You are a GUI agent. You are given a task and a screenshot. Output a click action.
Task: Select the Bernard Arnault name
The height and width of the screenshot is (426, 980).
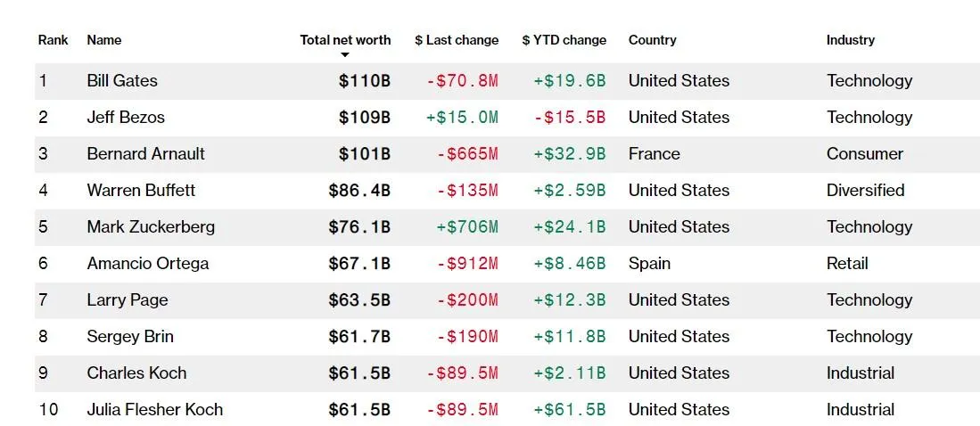click(145, 153)
